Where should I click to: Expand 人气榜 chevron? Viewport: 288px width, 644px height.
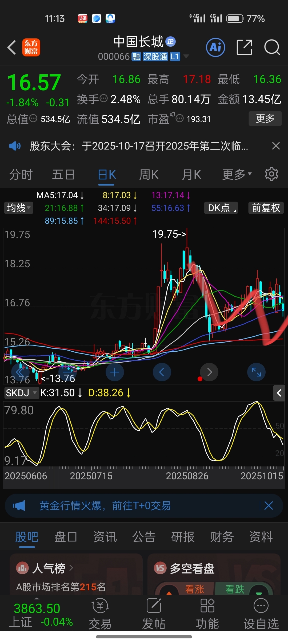[x=71, y=568]
